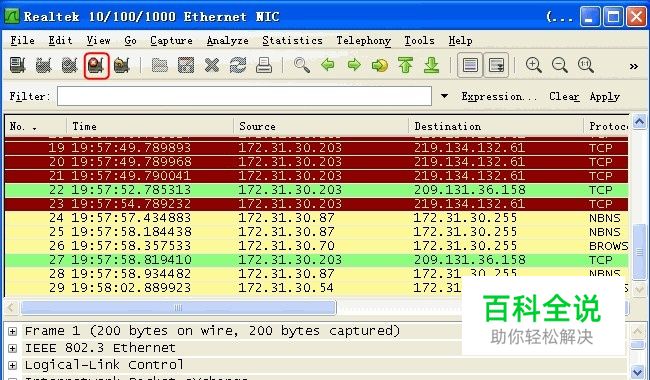Select packet 25 at 19:57:58.184438
650x380 pixels.
pos(316,232)
